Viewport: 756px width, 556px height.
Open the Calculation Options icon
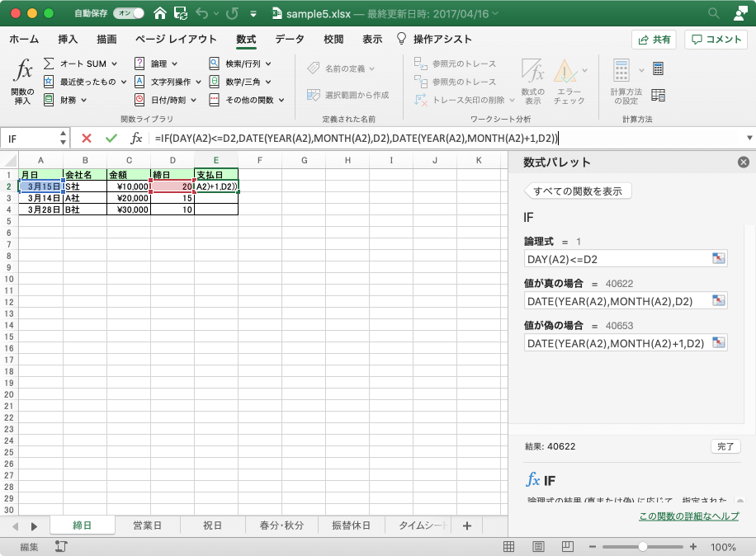621,71
